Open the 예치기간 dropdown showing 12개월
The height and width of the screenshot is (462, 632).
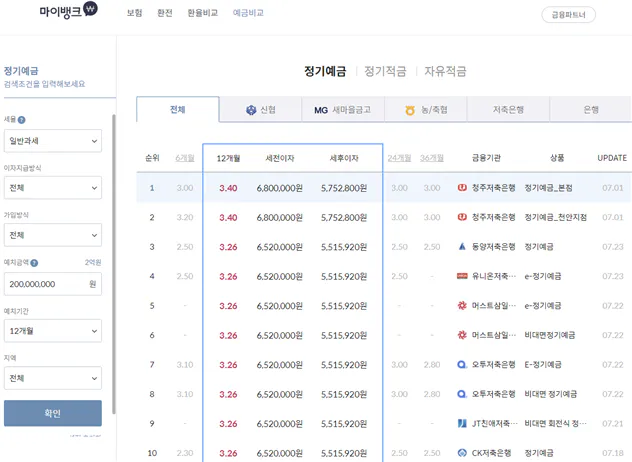tap(53, 331)
